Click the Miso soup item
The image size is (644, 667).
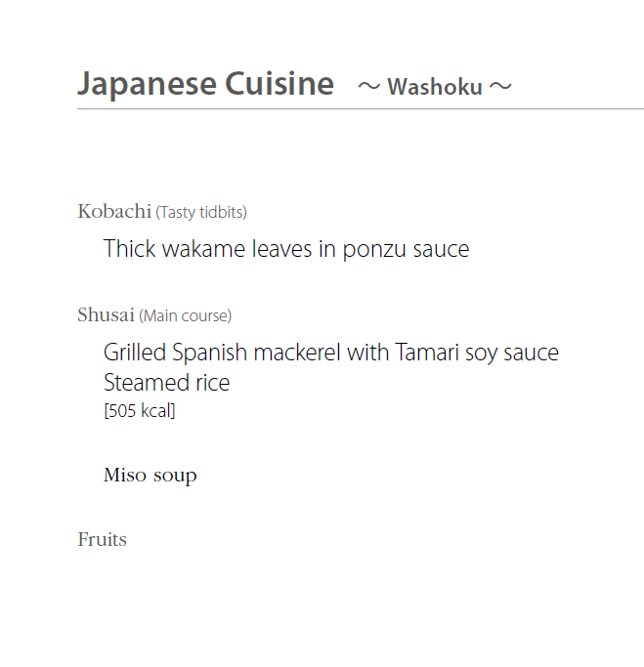tap(150, 476)
